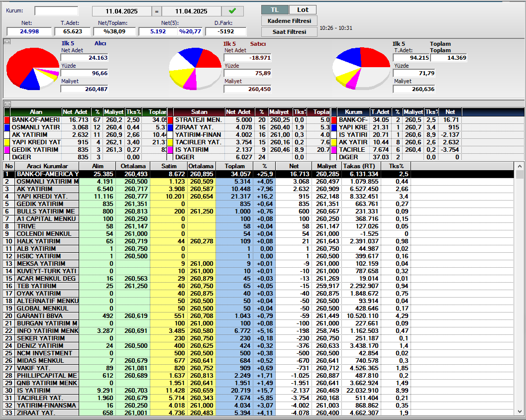
Task: Click magenta swatch beside GEDIK YATIRIM
Action: 7,150
